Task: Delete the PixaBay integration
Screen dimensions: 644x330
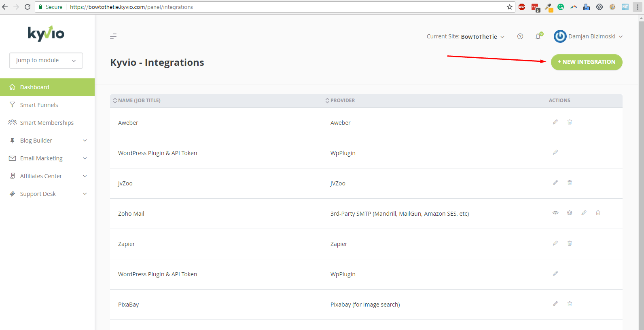Action: click(x=570, y=304)
